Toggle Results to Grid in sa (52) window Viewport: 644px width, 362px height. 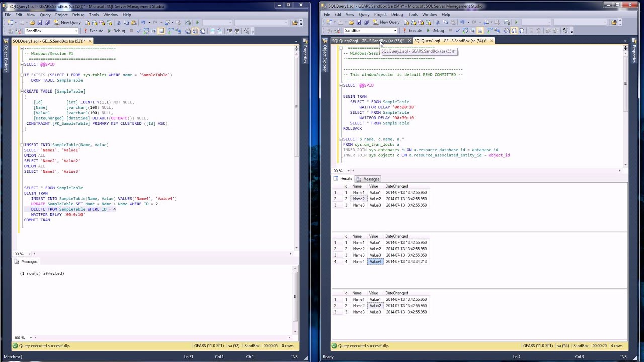pyautogui.click(x=195, y=31)
